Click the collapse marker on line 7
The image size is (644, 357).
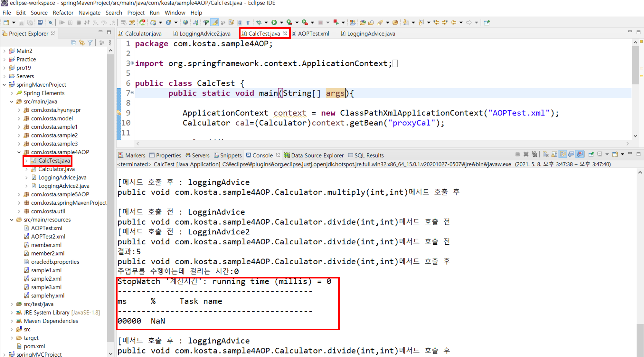coord(132,93)
